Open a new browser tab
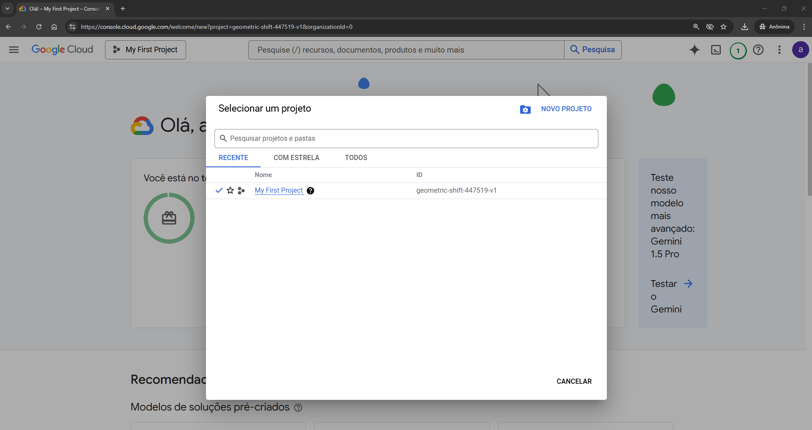 123,9
